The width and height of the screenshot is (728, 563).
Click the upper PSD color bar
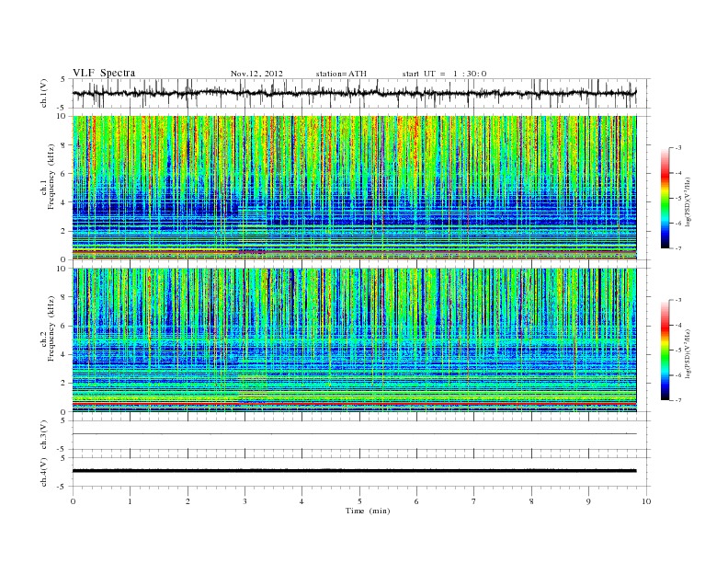[665, 199]
